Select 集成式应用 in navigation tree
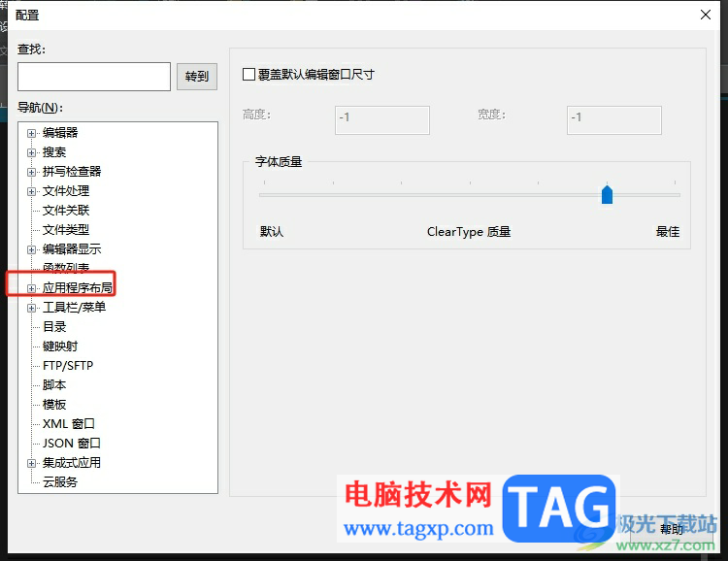The image size is (728, 561). click(72, 463)
